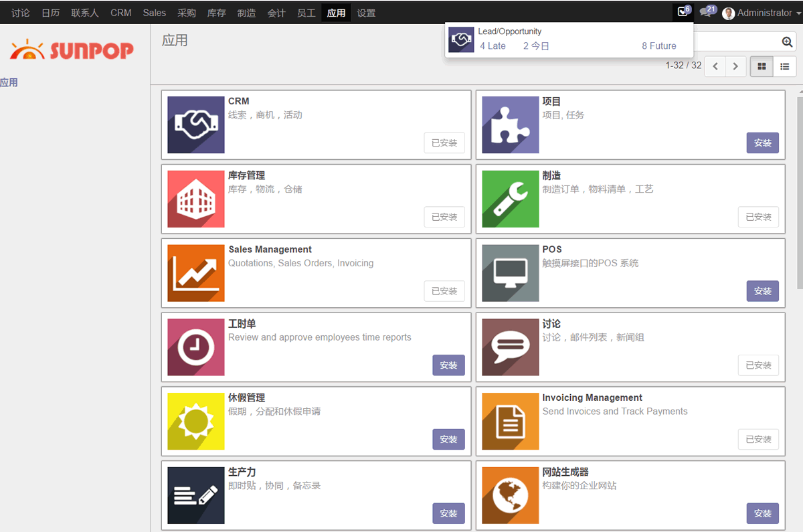Open the 应用 top menu
The width and height of the screenshot is (803, 532).
coord(337,13)
